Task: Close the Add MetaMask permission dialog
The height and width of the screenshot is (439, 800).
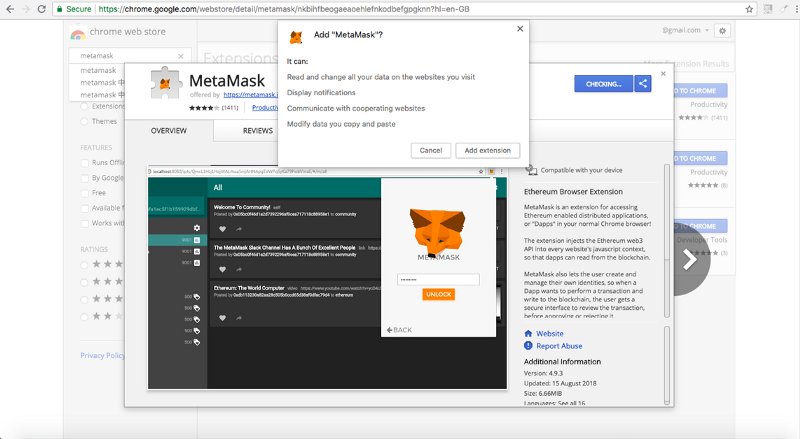Action: (520, 29)
